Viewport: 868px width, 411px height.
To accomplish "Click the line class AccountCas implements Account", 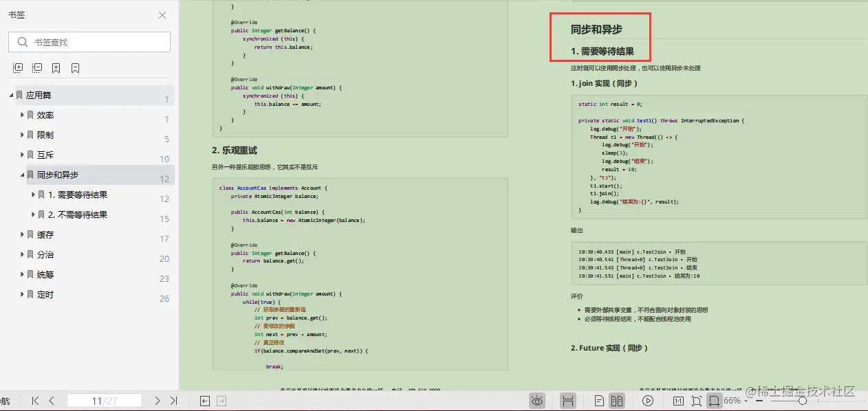I will 274,188.
